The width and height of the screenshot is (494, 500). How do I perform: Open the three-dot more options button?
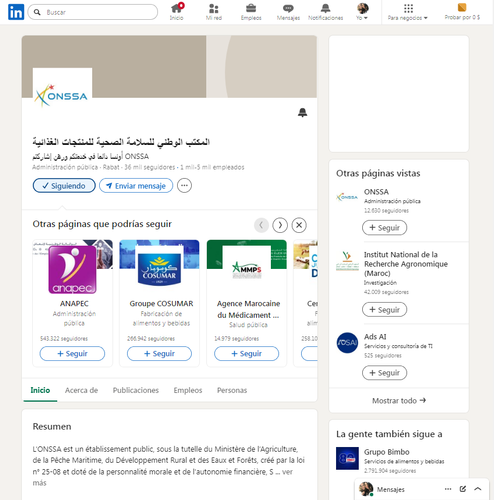coord(184,186)
